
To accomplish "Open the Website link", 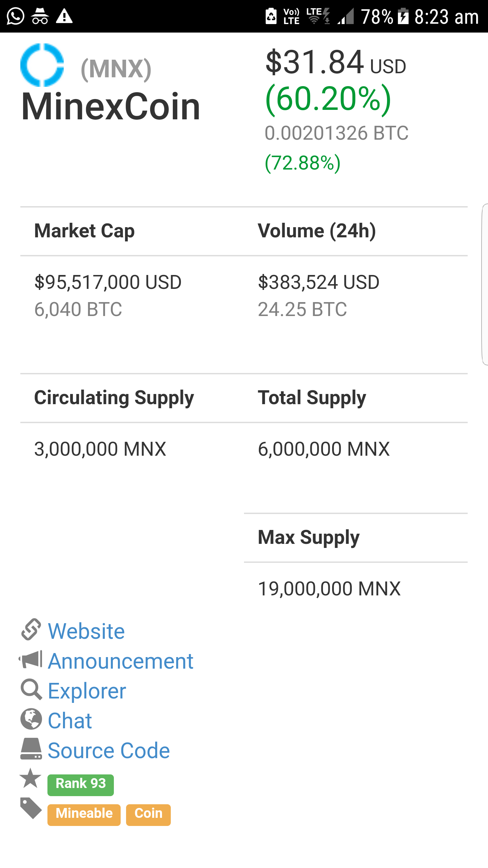I will pyautogui.click(x=86, y=631).
